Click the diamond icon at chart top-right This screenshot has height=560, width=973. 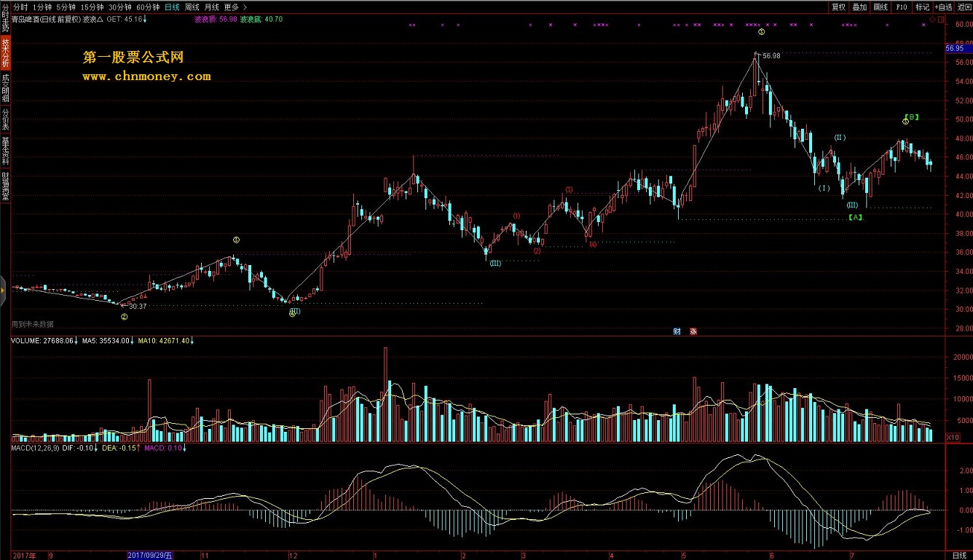coord(933,19)
